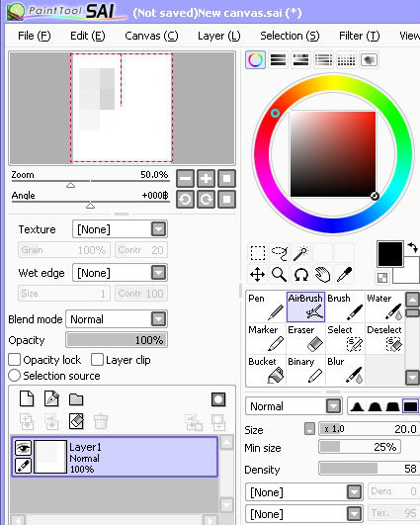
Task: Select the eyedropper color picker tool
Action: pos(344,275)
